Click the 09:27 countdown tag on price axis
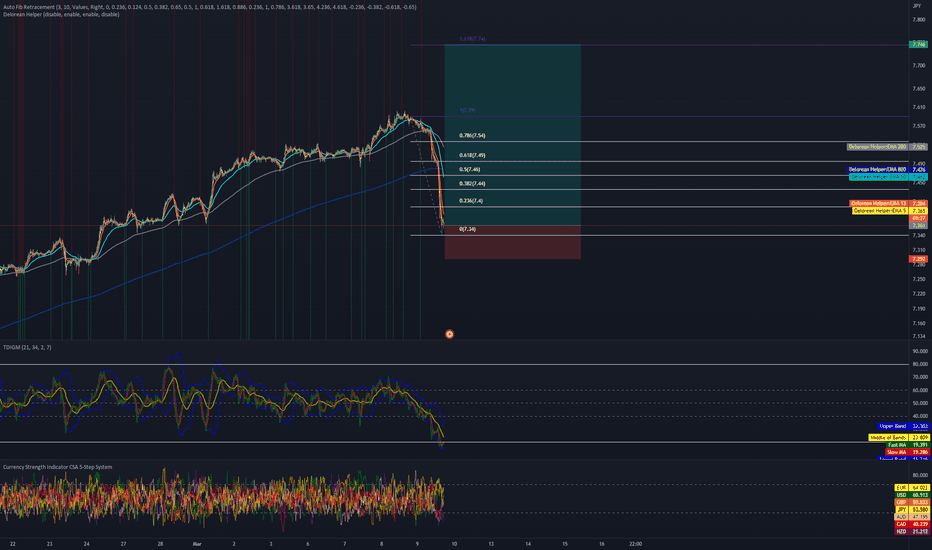 pos(918,218)
